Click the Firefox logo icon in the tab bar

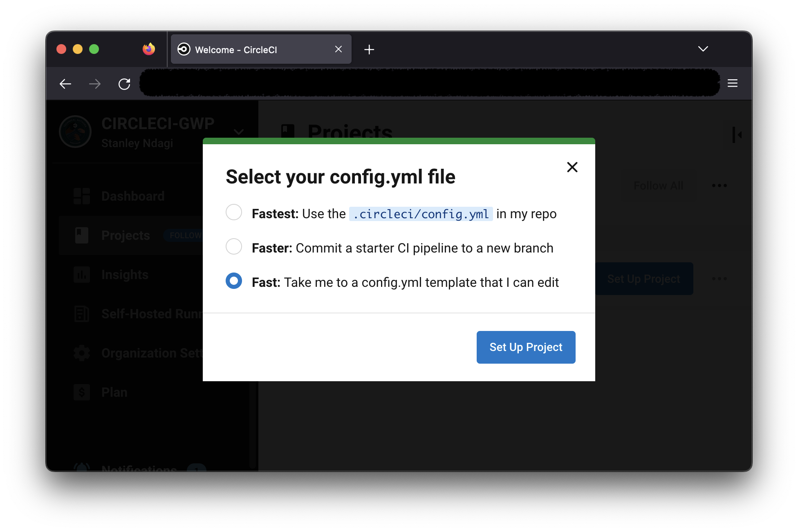(149, 49)
